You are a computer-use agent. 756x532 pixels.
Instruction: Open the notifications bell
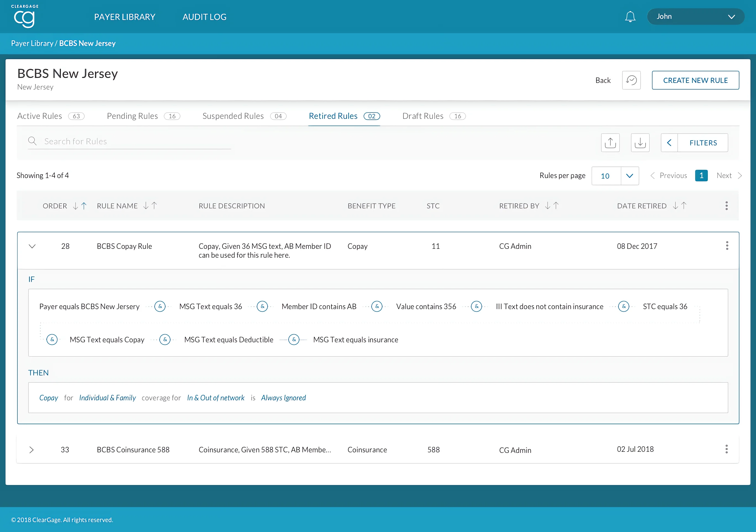pos(630,16)
